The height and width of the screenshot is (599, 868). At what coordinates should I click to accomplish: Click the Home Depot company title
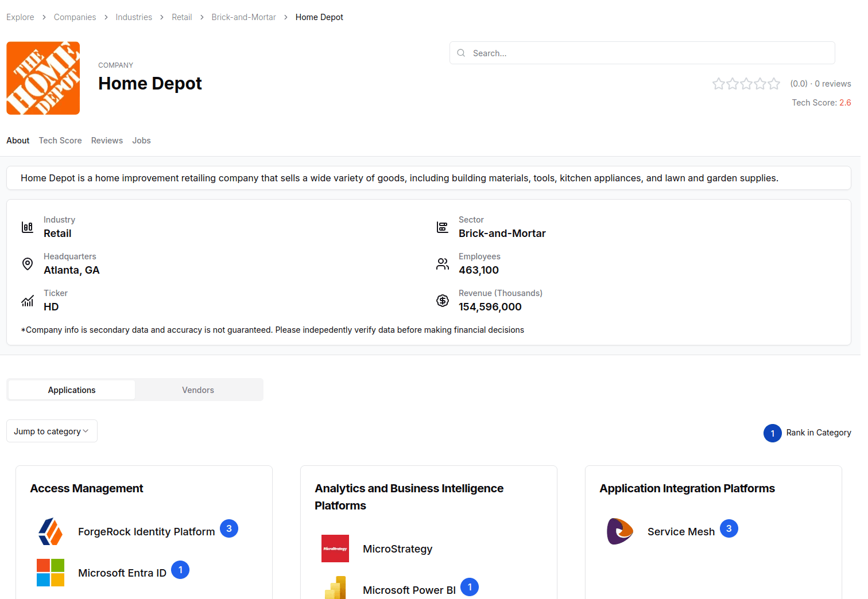[150, 83]
